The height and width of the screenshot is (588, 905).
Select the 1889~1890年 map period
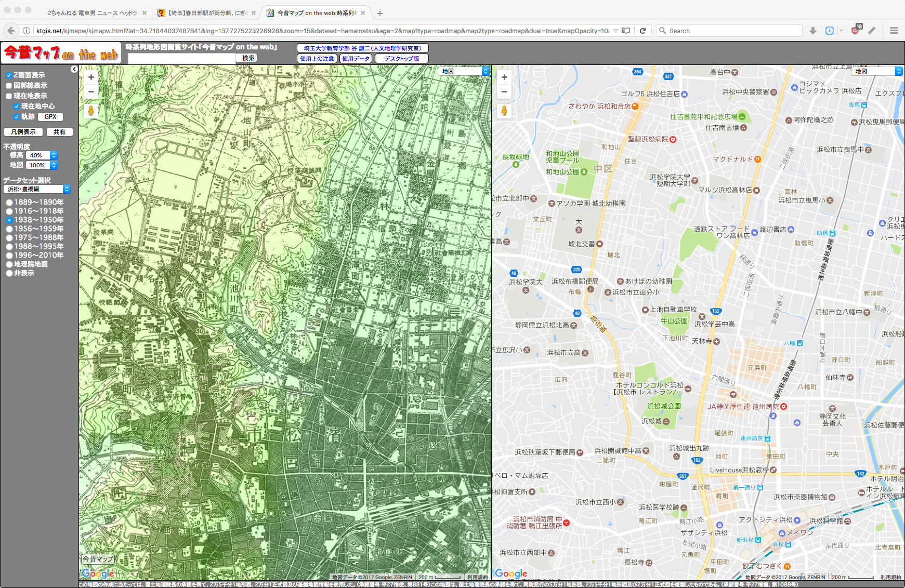point(9,203)
